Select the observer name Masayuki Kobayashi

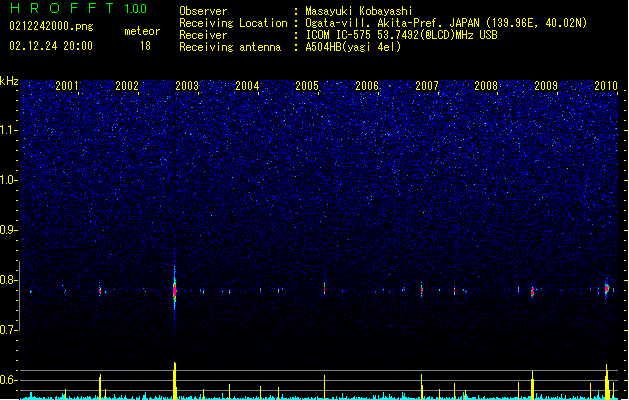[359, 11]
